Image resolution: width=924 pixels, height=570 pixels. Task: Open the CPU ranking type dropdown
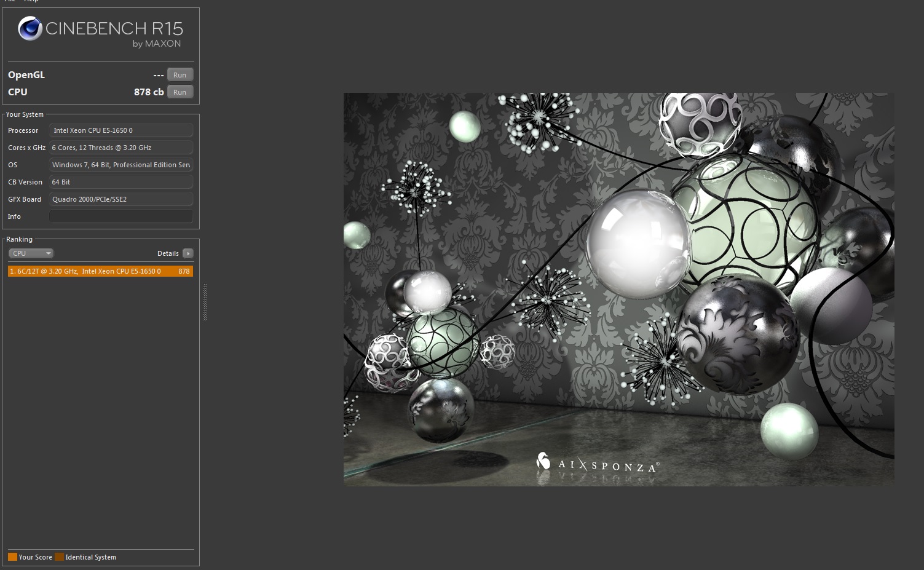coord(31,253)
